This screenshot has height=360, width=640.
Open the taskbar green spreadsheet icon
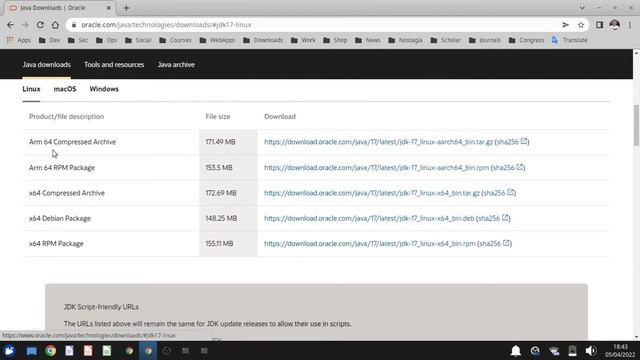coord(107,351)
